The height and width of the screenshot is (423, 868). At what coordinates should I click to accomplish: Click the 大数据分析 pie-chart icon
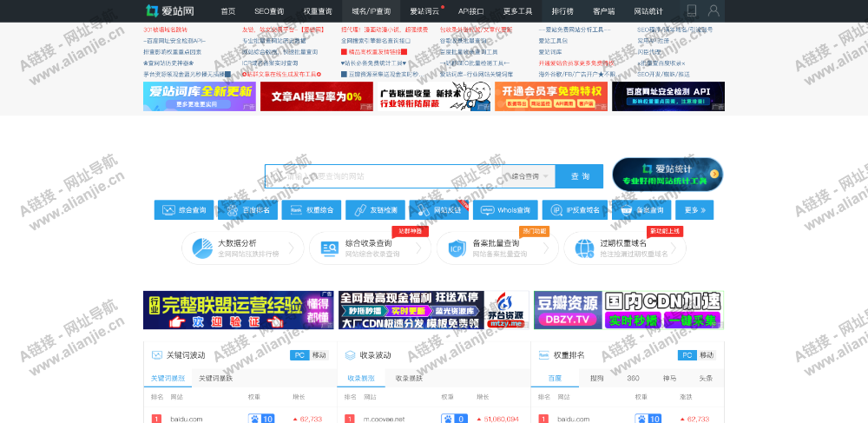202,248
